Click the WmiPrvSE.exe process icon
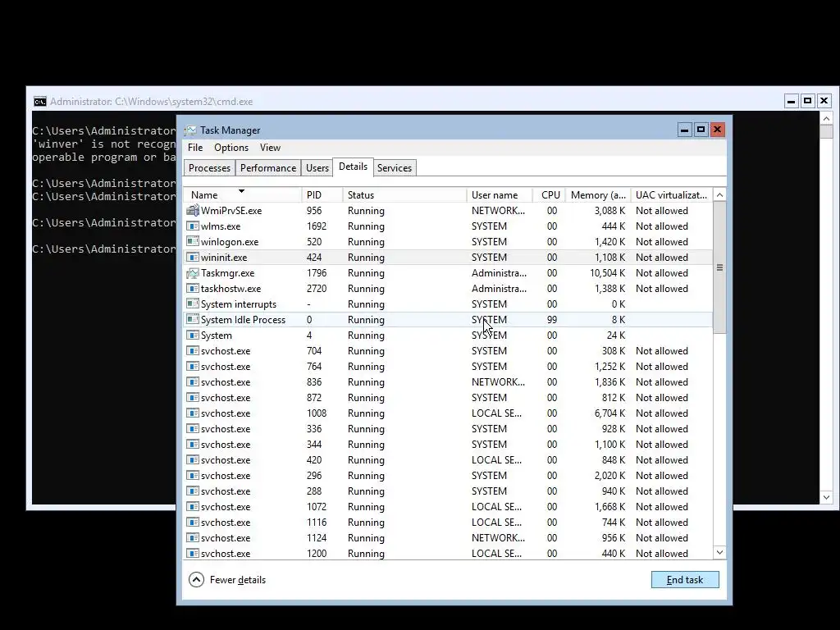The width and height of the screenshot is (840, 630). tap(192, 211)
